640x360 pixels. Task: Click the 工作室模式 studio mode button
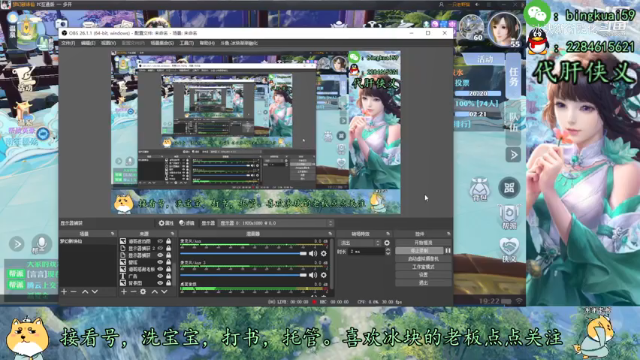pyautogui.click(x=423, y=267)
